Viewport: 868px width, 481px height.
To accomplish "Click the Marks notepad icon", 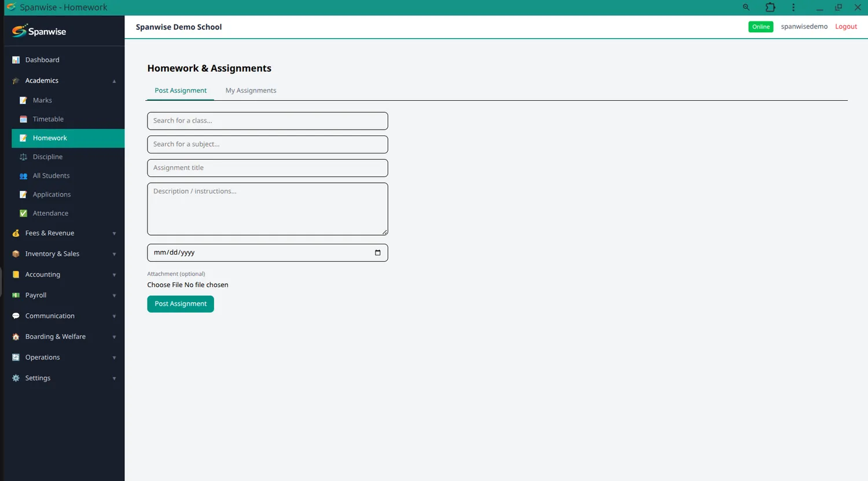I will pyautogui.click(x=23, y=101).
